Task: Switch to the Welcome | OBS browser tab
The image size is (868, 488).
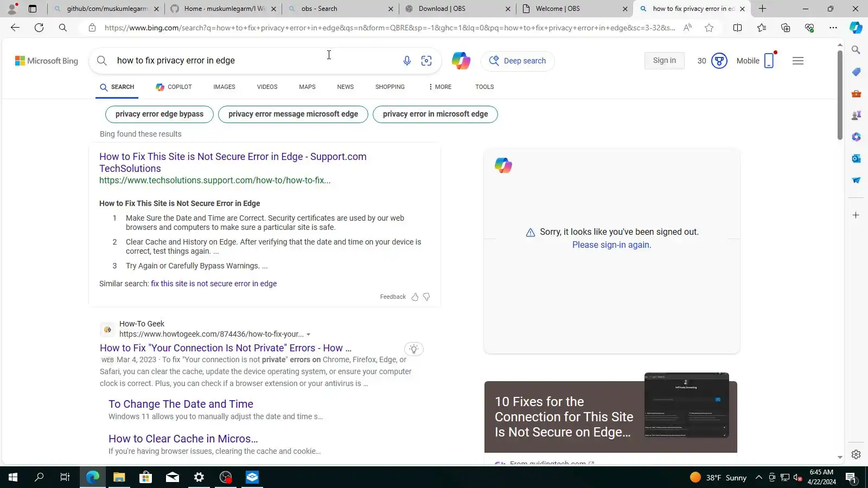Action: pos(575,9)
